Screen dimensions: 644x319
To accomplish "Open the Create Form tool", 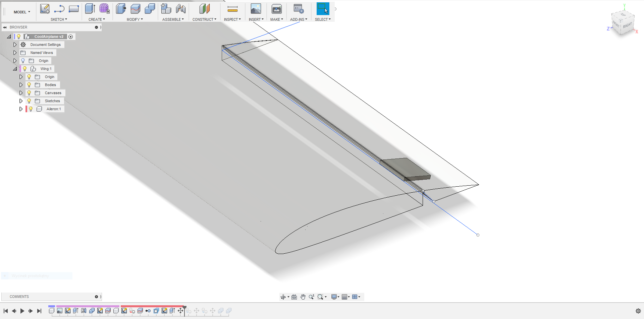I will (x=104, y=9).
